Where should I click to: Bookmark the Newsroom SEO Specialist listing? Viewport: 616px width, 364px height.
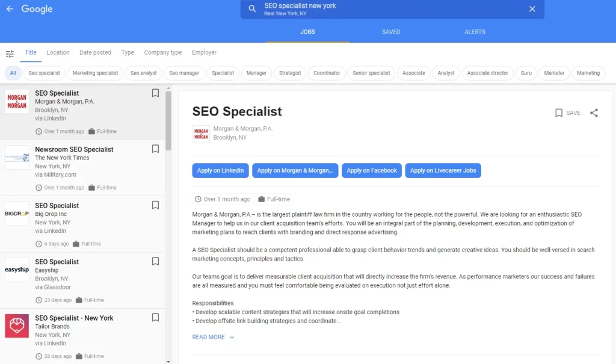(x=155, y=149)
